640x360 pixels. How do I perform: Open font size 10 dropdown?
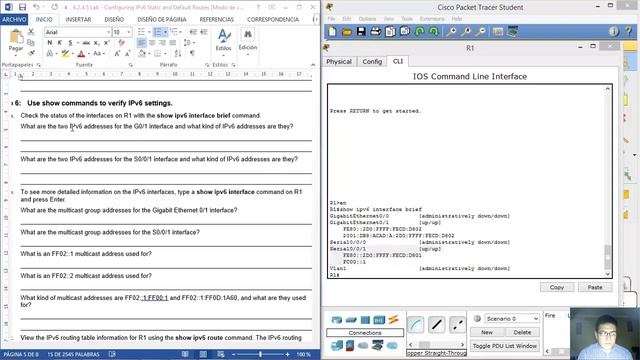pos(129,32)
